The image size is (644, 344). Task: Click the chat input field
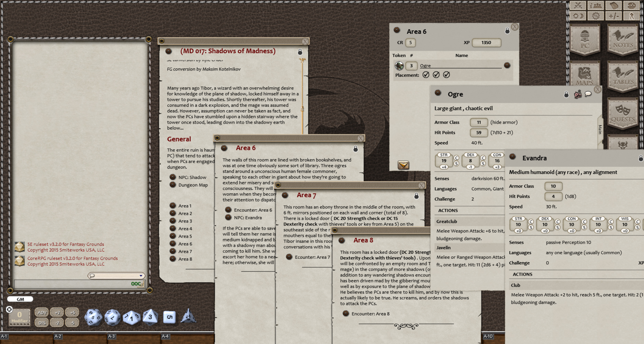tap(76, 284)
